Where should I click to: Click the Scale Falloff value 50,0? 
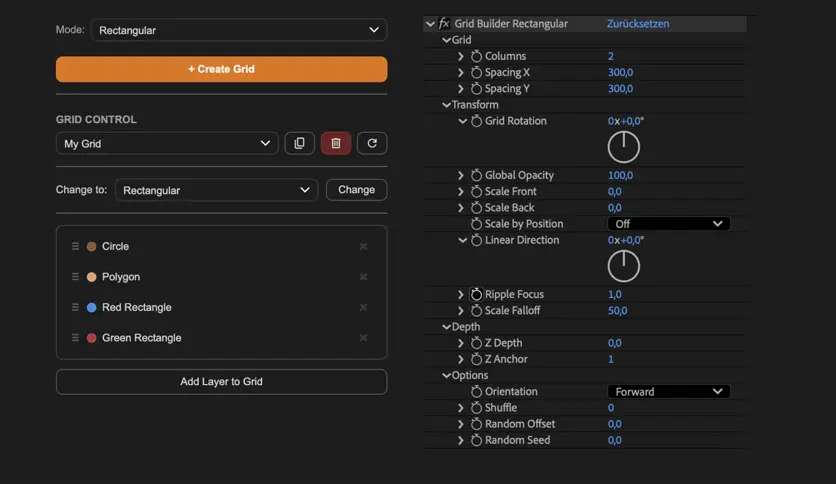click(x=617, y=311)
